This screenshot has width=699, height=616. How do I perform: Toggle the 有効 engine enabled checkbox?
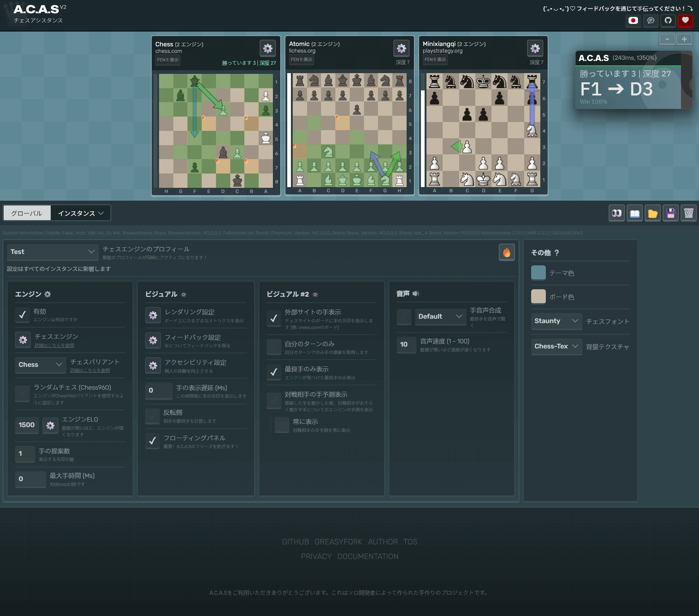[22, 315]
